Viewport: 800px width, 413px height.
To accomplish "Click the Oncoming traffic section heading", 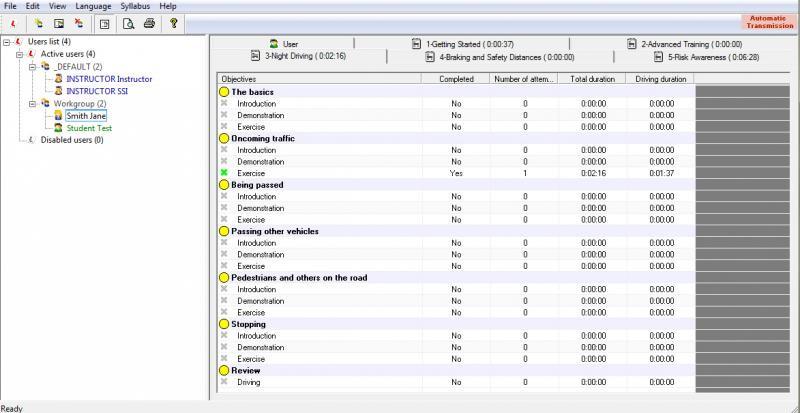I will click(x=263, y=139).
